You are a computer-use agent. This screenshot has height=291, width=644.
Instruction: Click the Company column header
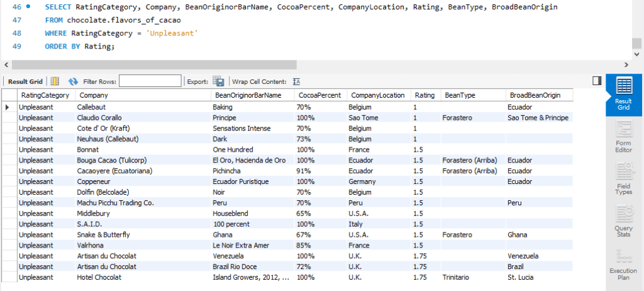pyautogui.click(x=94, y=95)
